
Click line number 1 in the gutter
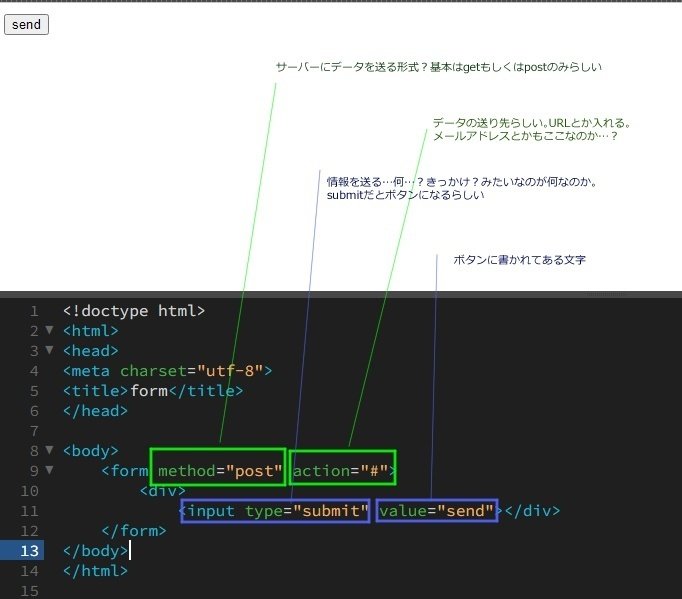tap(34, 311)
